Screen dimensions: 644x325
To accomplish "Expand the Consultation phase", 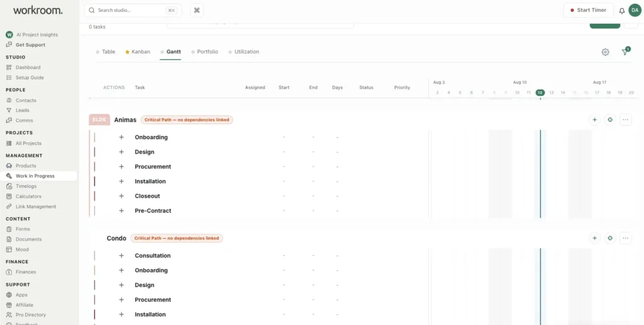I will coord(121,256).
